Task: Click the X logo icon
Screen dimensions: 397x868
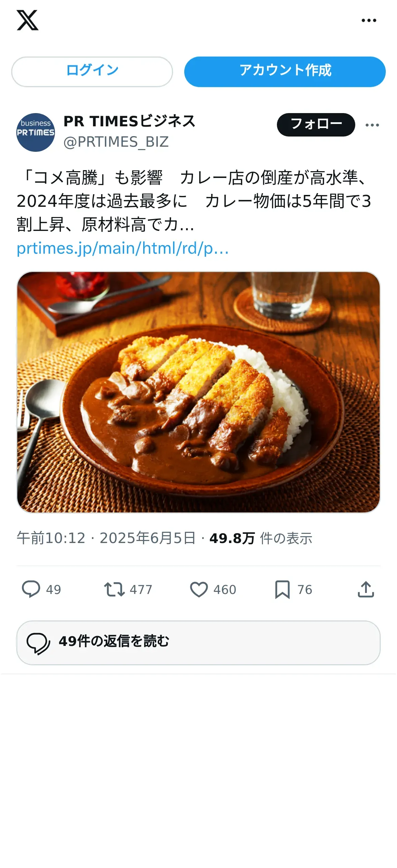Action: [27, 20]
